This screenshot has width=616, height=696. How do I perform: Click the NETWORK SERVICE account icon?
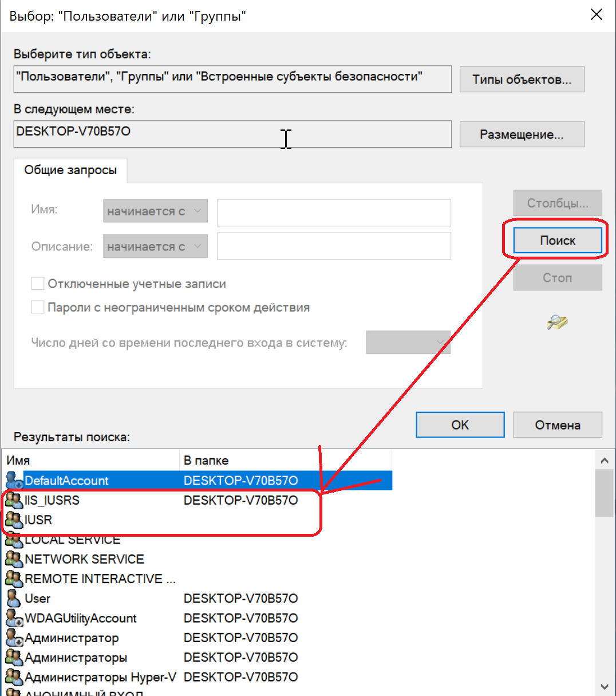(14, 559)
